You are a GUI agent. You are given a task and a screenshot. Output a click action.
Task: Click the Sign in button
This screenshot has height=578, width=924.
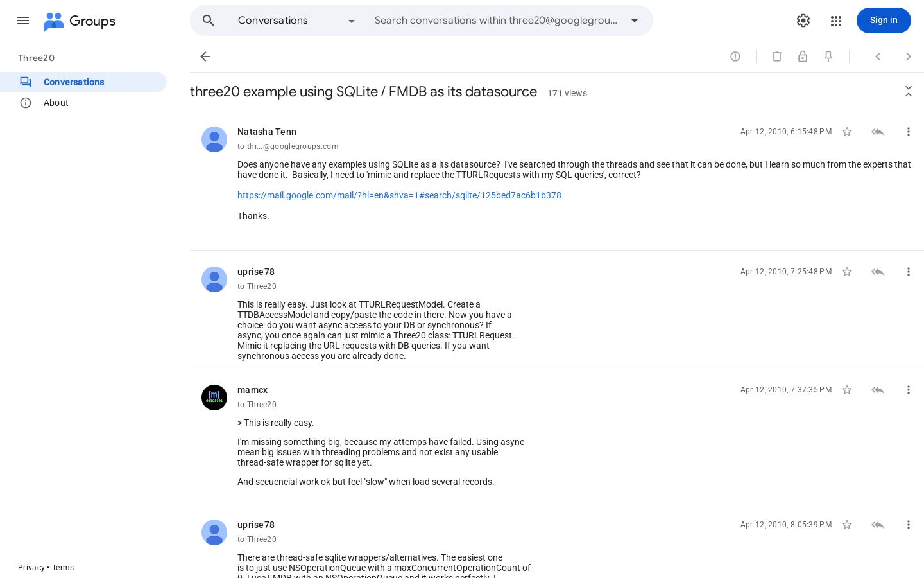coord(884,21)
